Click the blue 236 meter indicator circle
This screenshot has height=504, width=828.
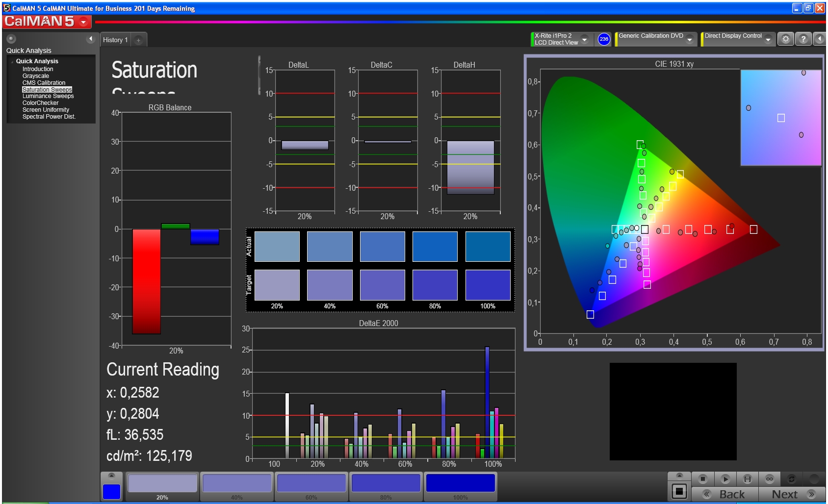click(604, 39)
